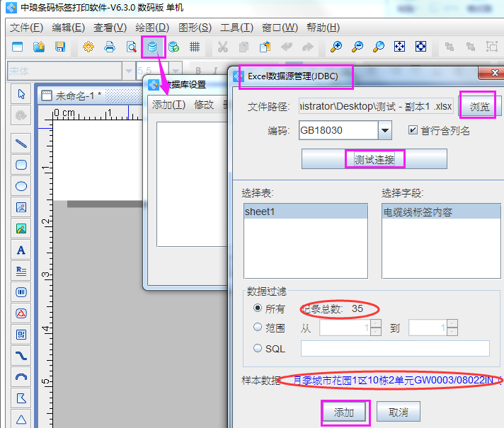Screen dimensions: 504x428
Task: Click the New document icon in toolbar
Action: 18,47
